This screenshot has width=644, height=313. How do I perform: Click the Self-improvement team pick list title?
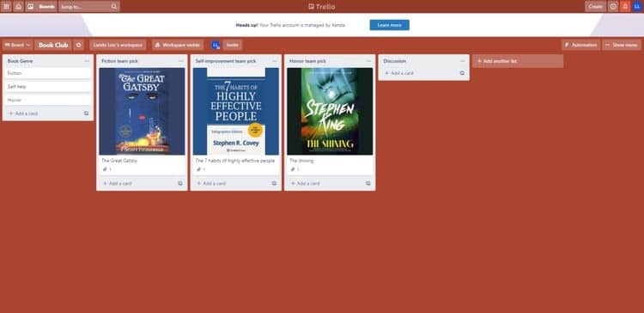point(226,61)
